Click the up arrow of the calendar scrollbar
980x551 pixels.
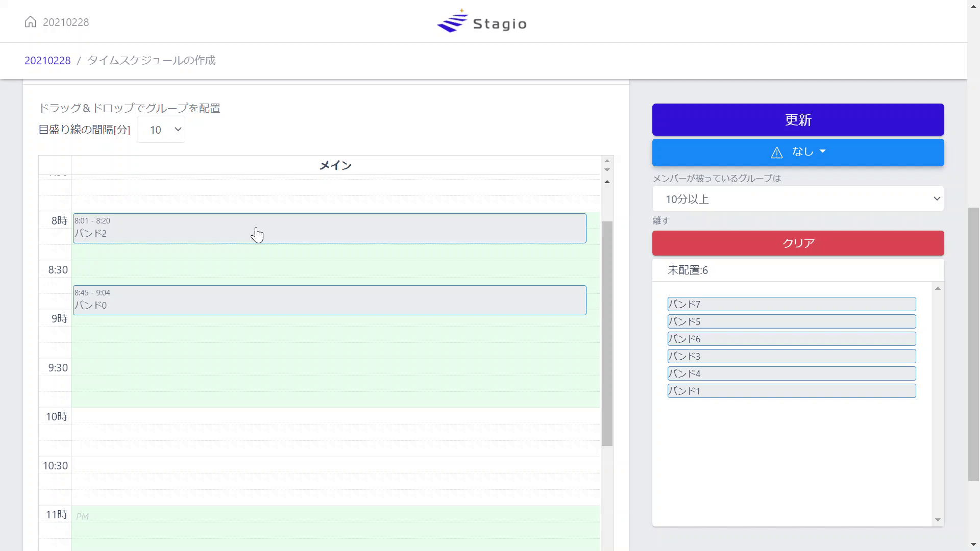(x=607, y=161)
